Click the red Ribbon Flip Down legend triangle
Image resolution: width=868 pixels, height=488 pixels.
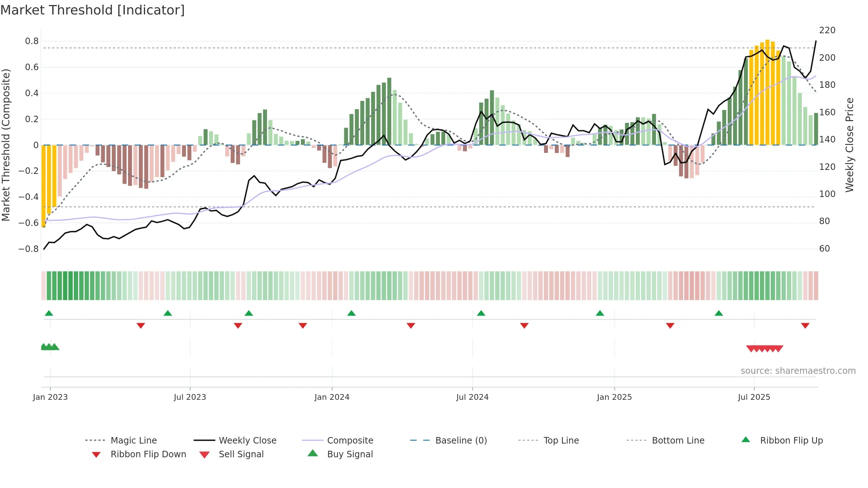[96, 455]
